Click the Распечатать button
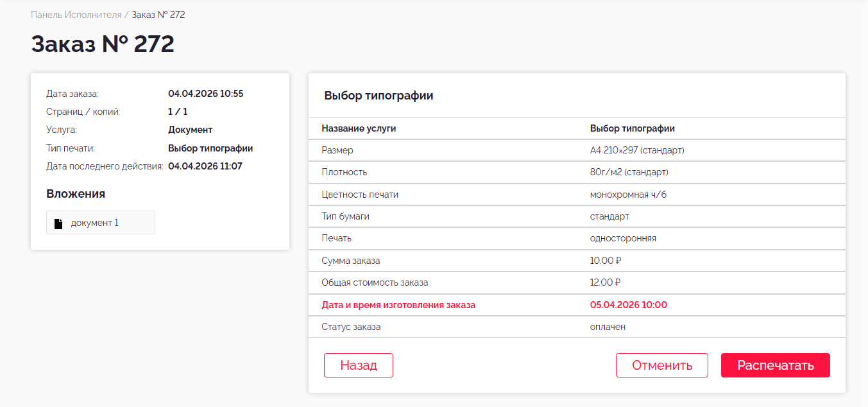This screenshot has width=868, height=407. pos(775,365)
